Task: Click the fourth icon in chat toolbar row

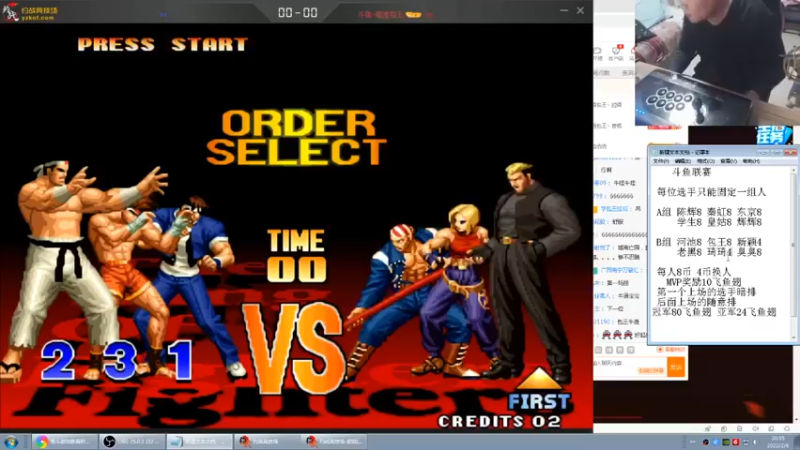Action: [631, 350]
